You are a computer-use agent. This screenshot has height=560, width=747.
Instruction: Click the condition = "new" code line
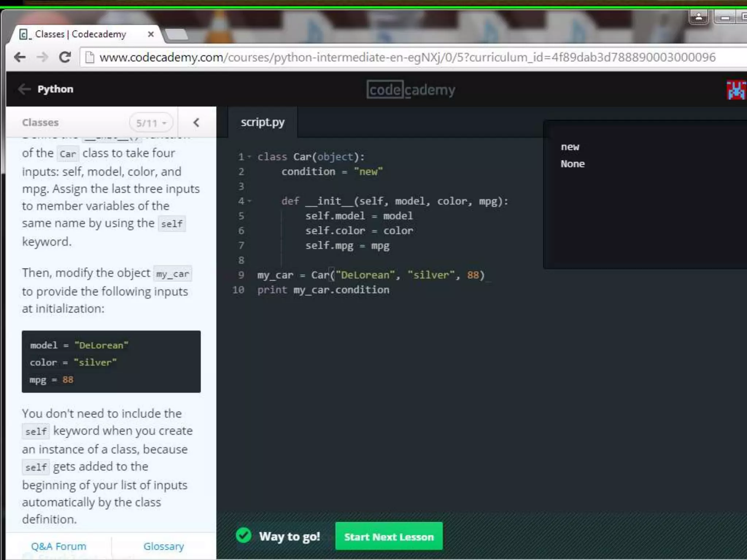pos(332,172)
